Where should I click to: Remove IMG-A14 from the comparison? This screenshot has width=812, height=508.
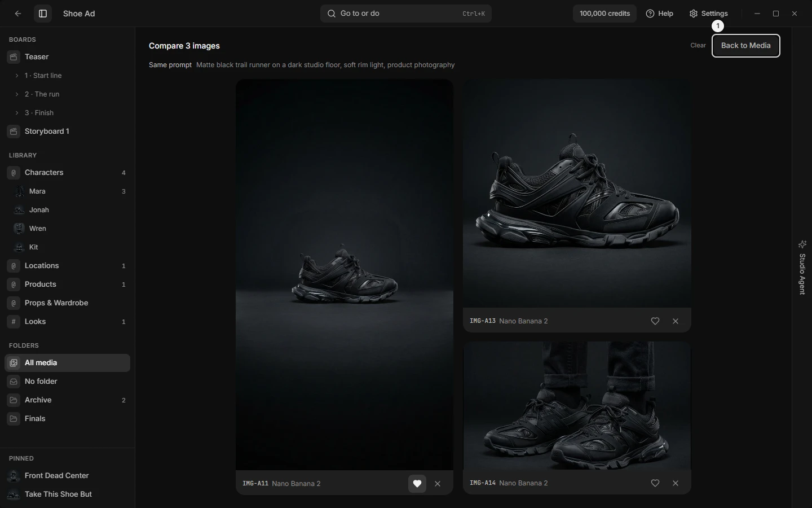click(x=676, y=483)
